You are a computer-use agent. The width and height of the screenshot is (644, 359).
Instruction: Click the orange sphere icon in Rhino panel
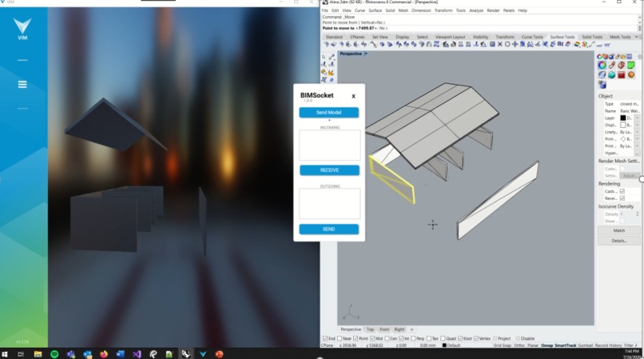coord(631,75)
